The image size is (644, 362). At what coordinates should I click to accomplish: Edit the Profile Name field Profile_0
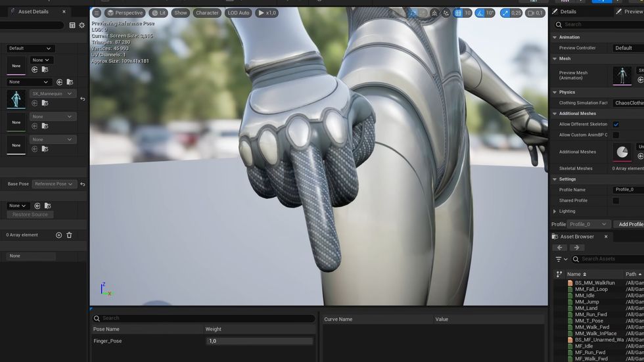628,190
